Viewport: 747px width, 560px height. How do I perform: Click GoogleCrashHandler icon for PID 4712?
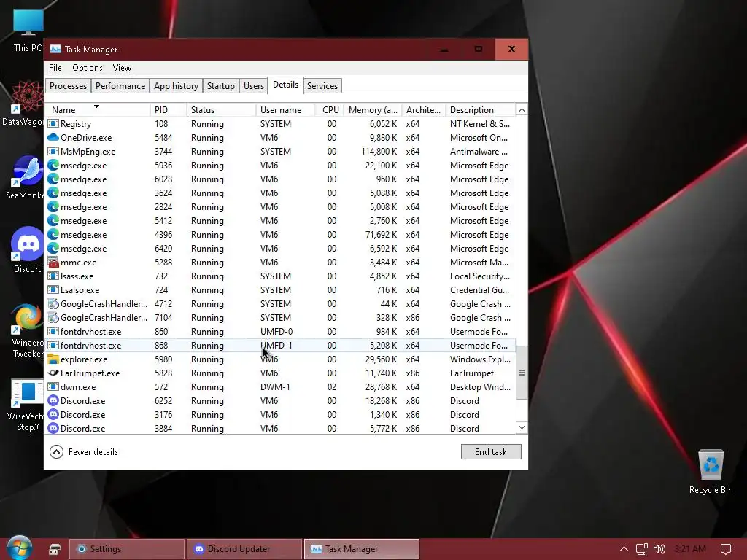click(x=53, y=304)
